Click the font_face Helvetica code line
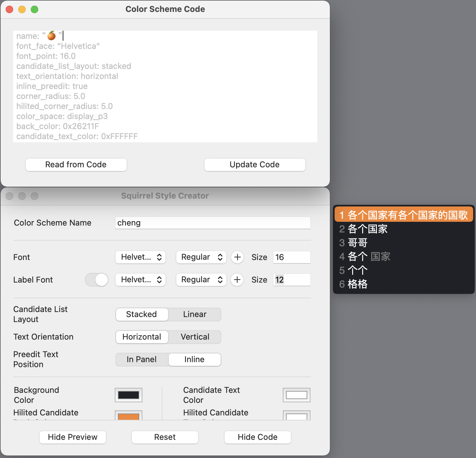 click(58, 46)
